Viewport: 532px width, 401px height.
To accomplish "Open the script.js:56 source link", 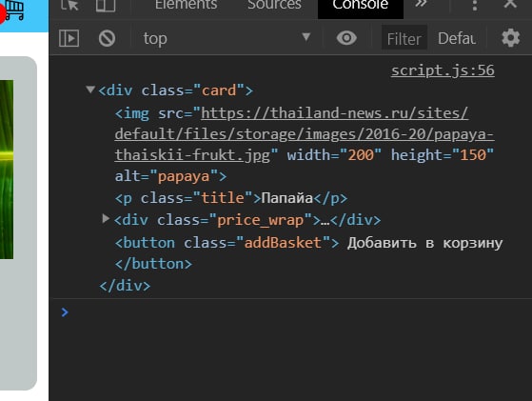I will click(443, 70).
